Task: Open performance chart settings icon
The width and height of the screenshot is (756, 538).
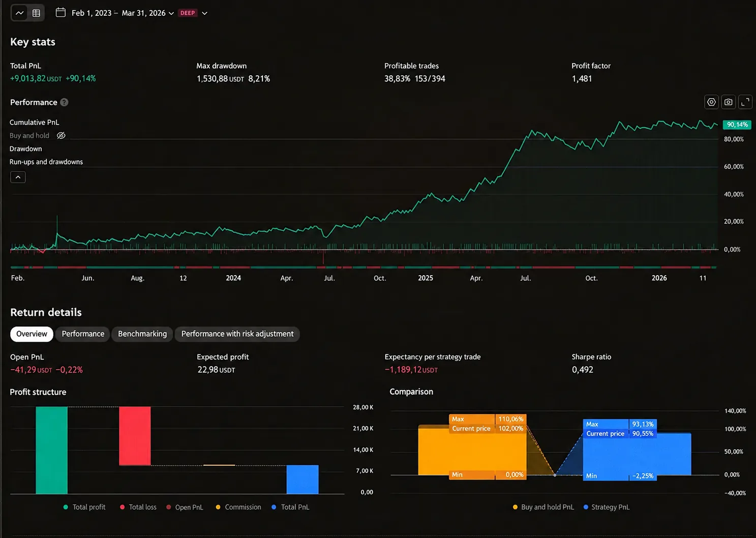Action: tap(711, 102)
